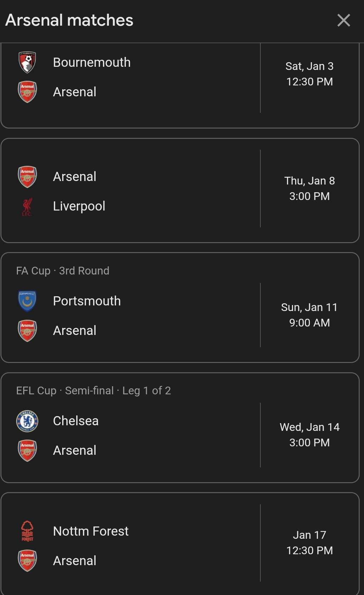Open the Bournemouth team name link
The image size is (364, 595).
92,62
